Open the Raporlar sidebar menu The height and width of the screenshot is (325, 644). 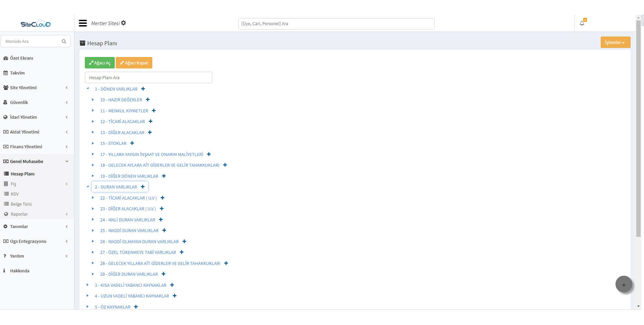(19, 214)
